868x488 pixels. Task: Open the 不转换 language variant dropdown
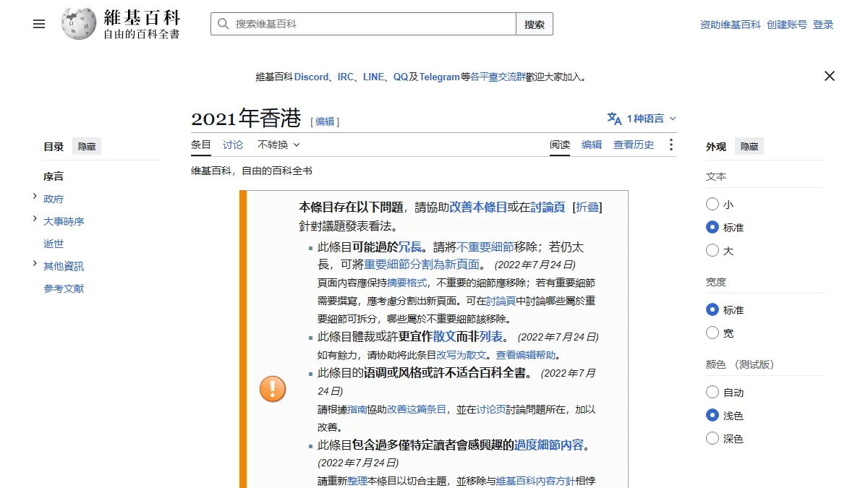pyautogui.click(x=278, y=145)
